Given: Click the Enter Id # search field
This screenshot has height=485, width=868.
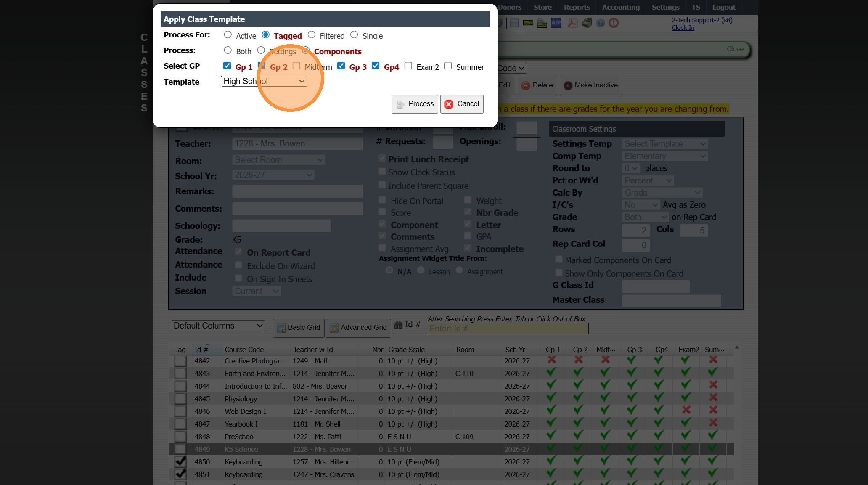Looking at the screenshot, I should (x=508, y=329).
